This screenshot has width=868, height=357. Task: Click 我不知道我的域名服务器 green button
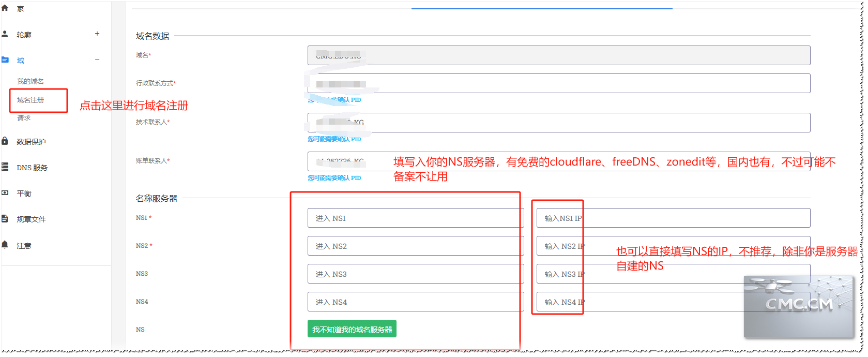[352, 329]
